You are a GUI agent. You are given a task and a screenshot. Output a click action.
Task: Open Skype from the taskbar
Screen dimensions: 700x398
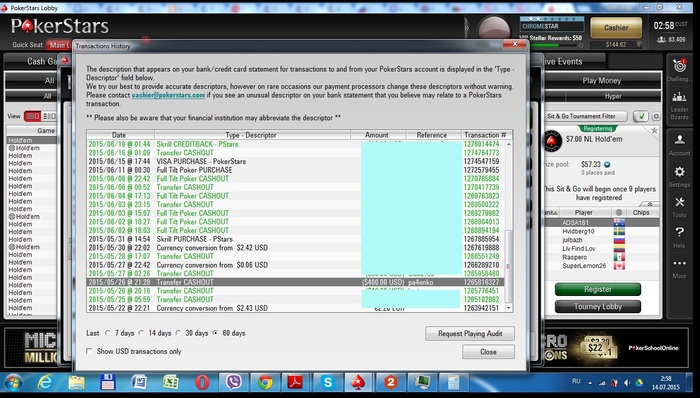pos(328,382)
